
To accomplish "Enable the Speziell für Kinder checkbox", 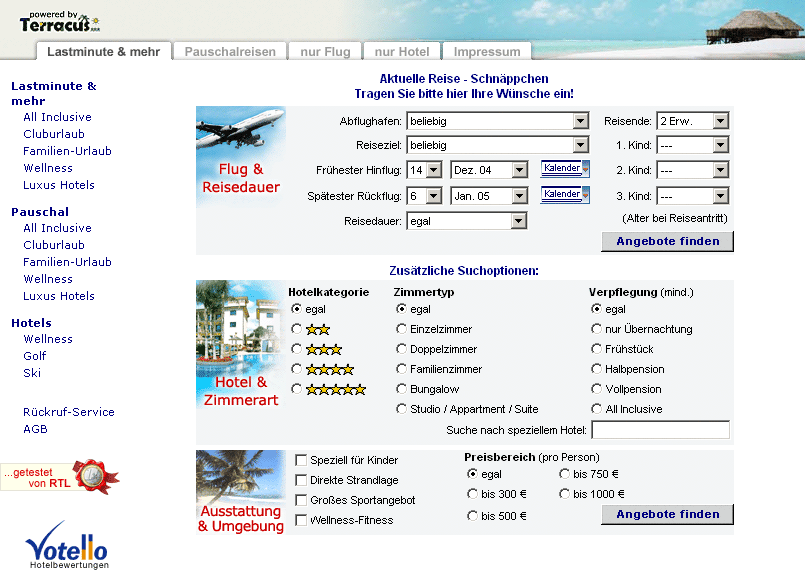I will point(301,460).
